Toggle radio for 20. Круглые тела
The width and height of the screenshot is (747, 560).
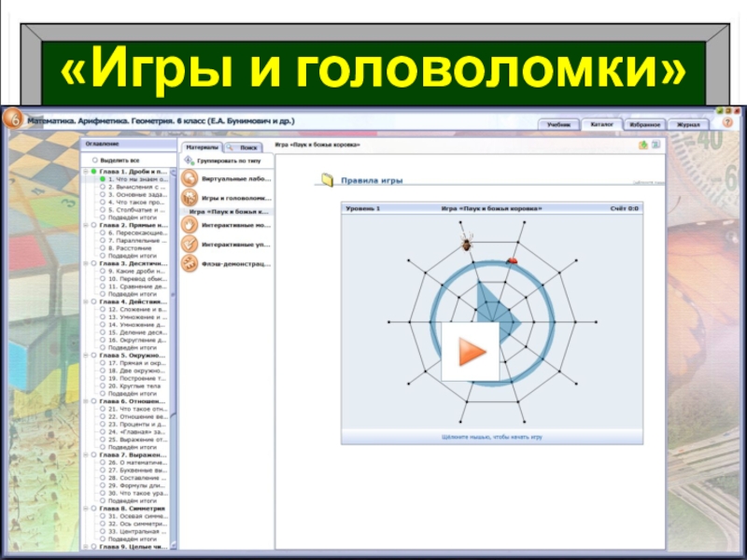(103, 386)
